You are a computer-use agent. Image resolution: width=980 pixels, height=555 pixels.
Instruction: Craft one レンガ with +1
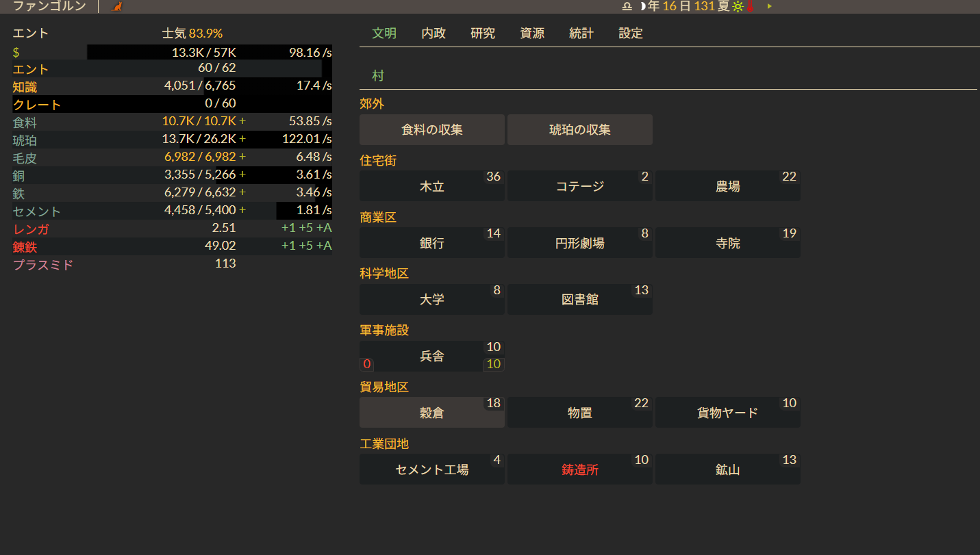(288, 229)
